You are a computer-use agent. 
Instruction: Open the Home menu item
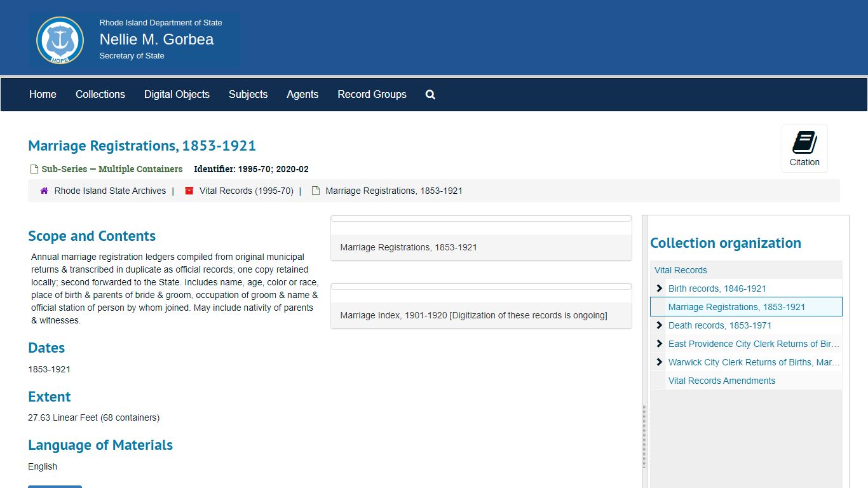click(x=43, y=95)
